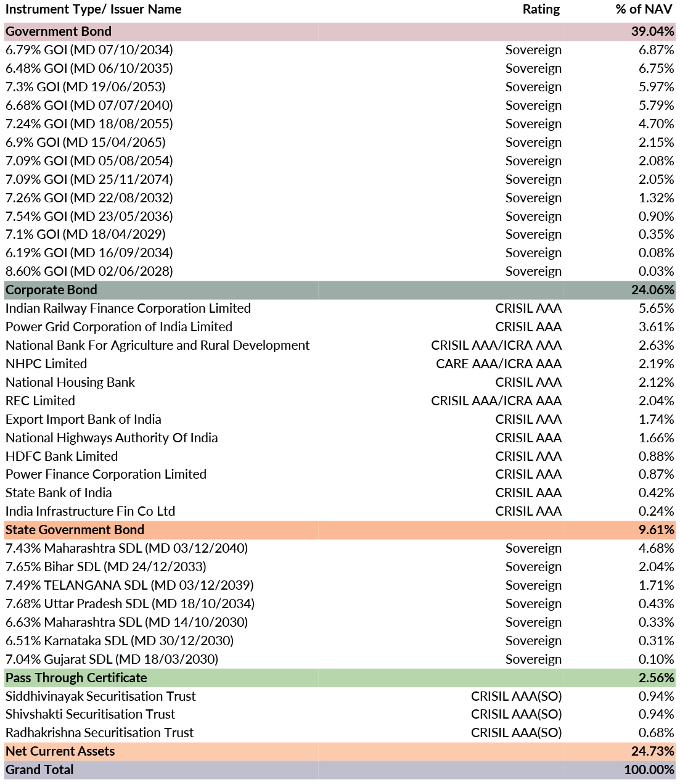Image resolution: width=680 pixels, height=784 pixels.
Task: Select the Pass Through Certificate heading
Action: click(76, 678)
